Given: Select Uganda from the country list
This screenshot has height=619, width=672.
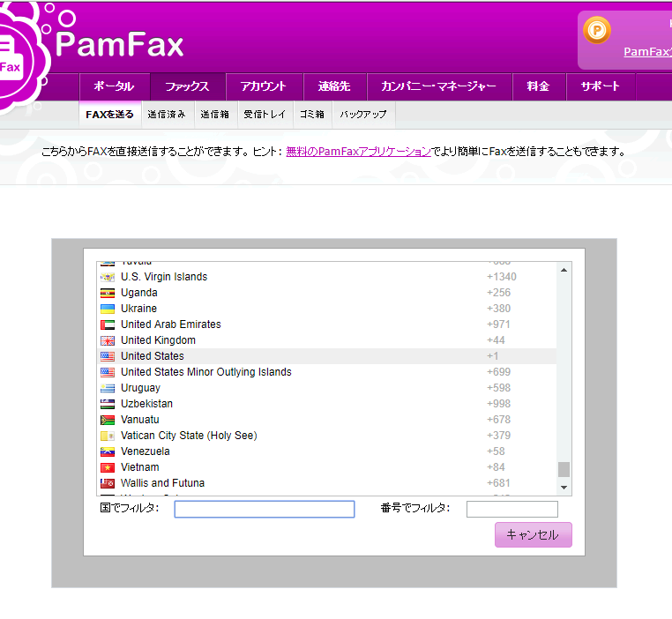Looking at the screenshot, I should pyautogui.click(x=139, y=293).
